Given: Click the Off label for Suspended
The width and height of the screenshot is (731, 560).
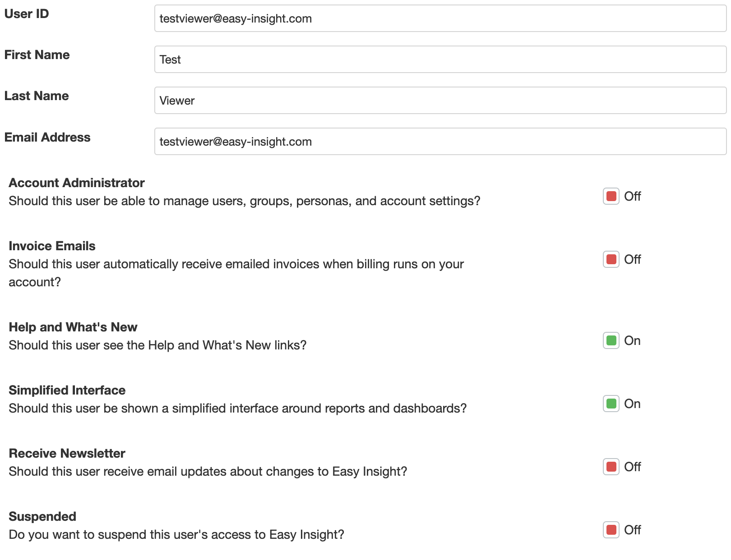Looking at the screenshot, I should [633, 530].
